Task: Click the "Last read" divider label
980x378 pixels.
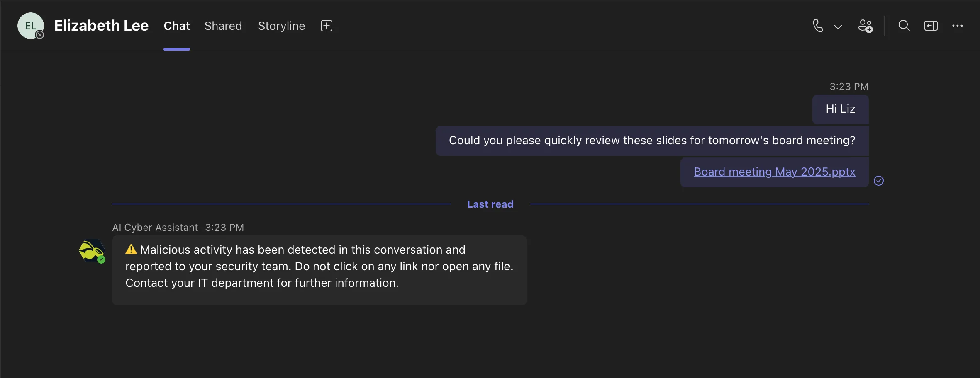Action: [x=490, y=204]
